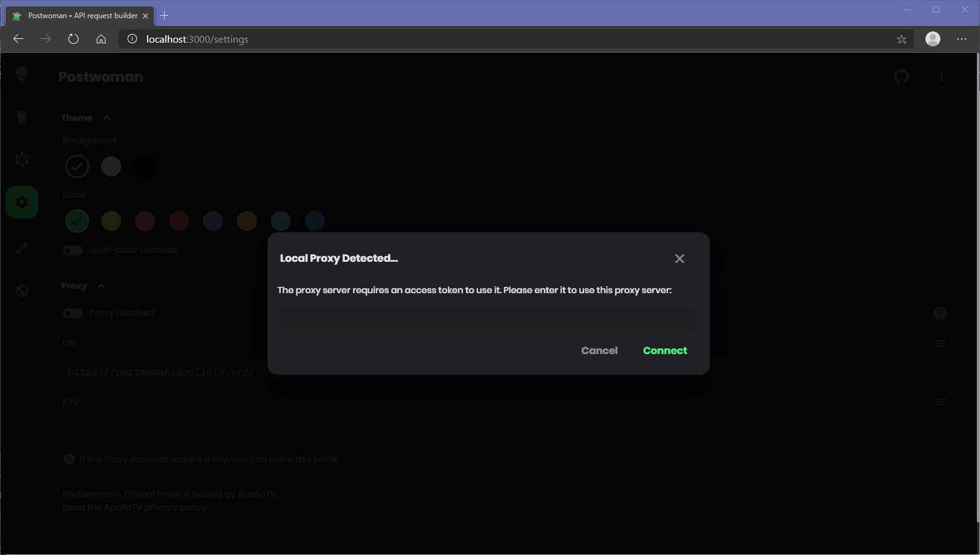Cancel the proxy token dialog

point(599,350)
